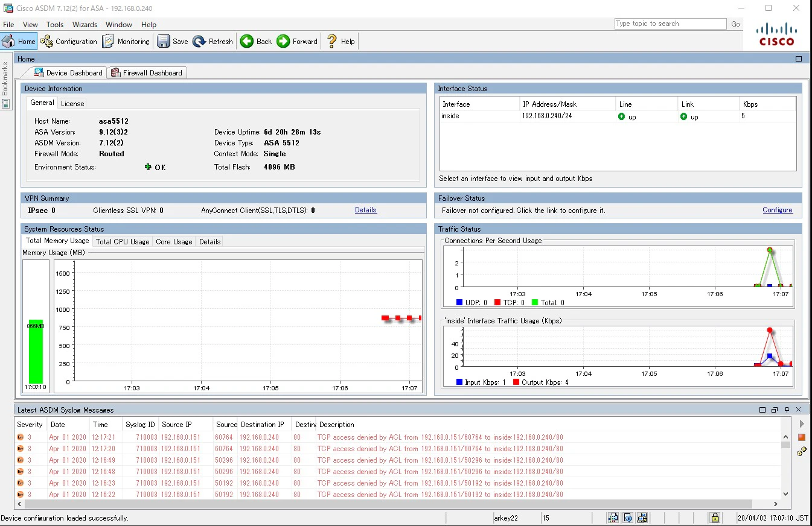The height and width of the screenshot is (526, 812).
Task: Select the General tab in Device Information
Action: click(42, 103)
